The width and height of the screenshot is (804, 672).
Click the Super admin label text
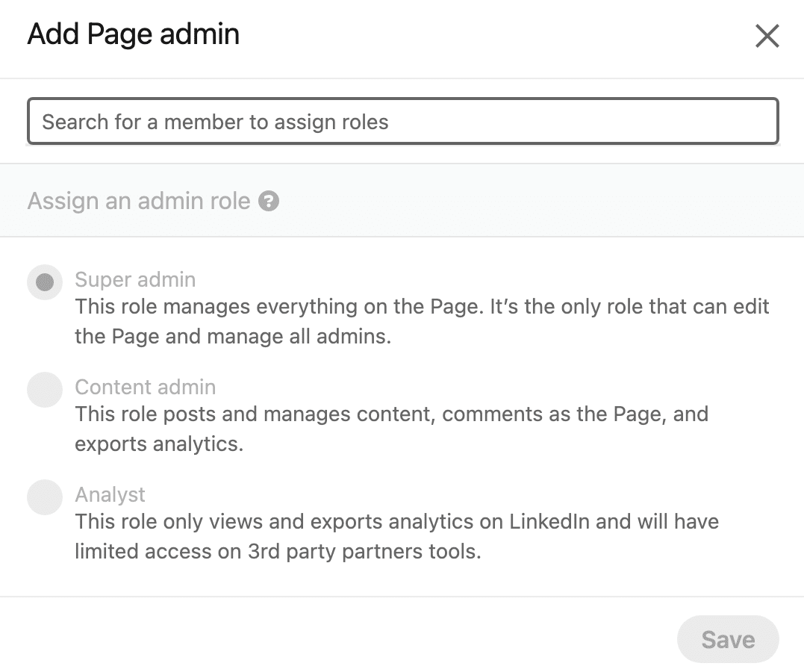pos(135,280)
